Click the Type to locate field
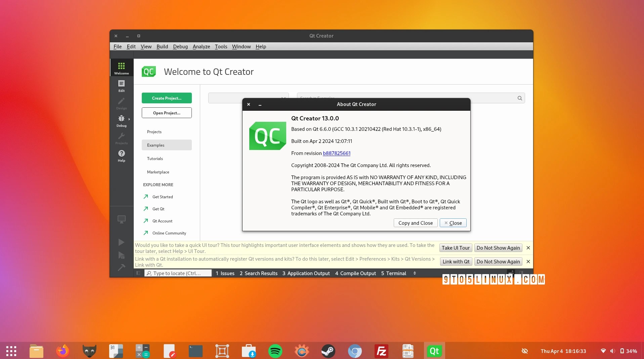The image size is (644, 359). click(x=178, y=273)
